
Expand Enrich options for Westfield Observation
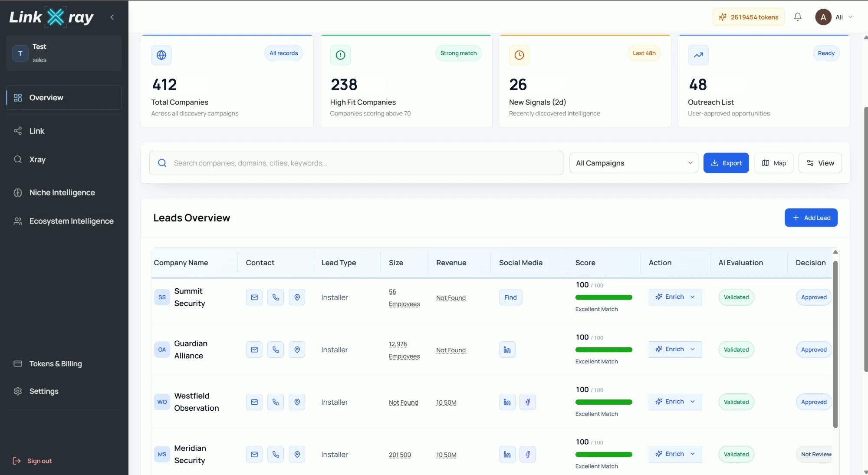693,402
